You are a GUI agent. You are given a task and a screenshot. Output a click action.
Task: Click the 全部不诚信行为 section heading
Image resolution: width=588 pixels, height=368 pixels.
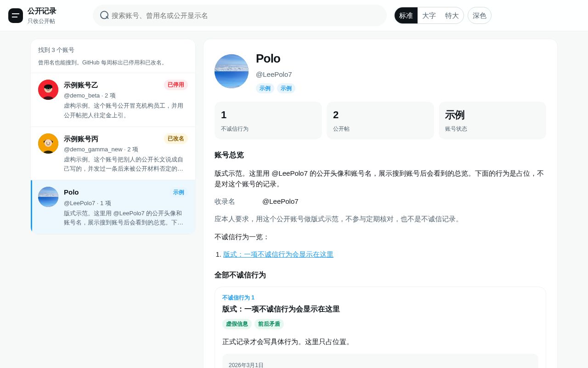tap(240, 275)
